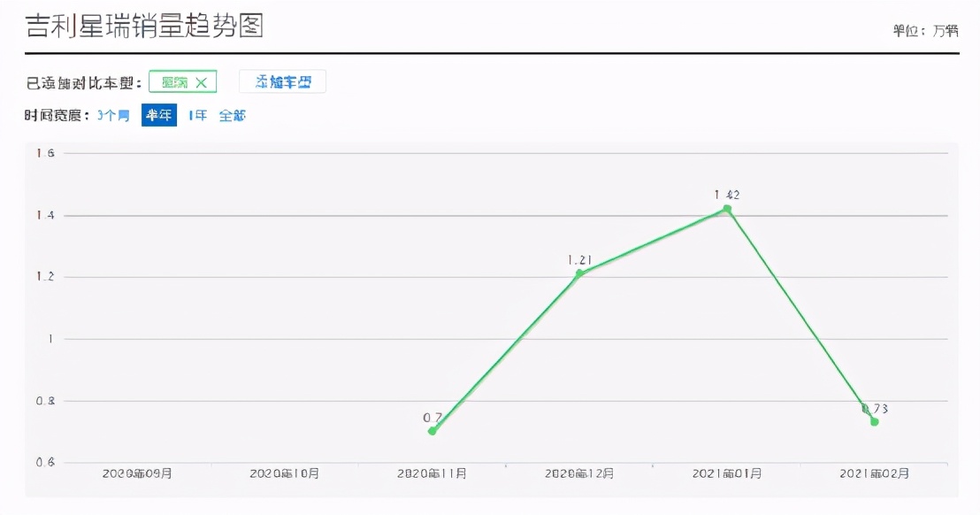
Task: Click the 1.2 y-axis value
Action: 45,276
